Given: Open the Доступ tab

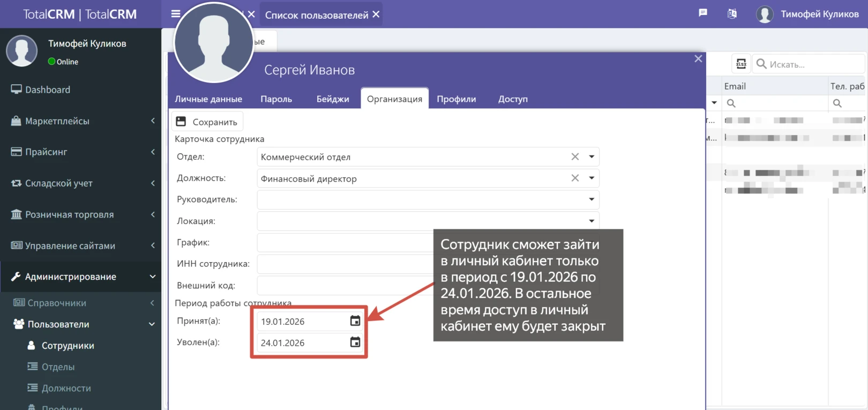Looking at the screenshot, I should tap(513, 99).
